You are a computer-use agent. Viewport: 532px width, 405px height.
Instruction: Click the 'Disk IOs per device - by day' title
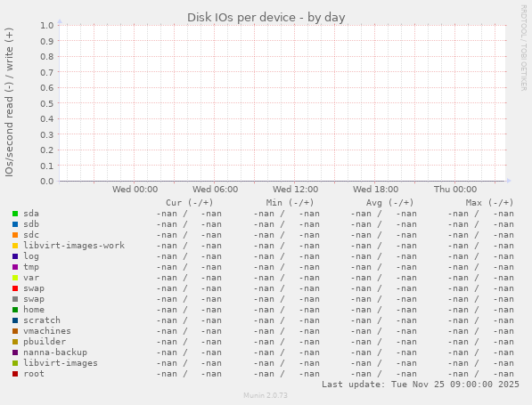click(266, 17)
